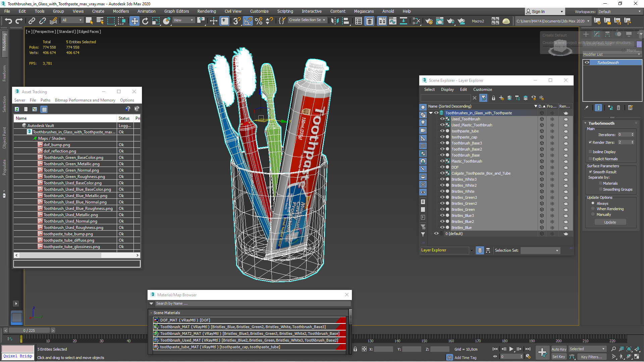
Task: Click the Play Animation button
Action: click(x=511, y=349)
